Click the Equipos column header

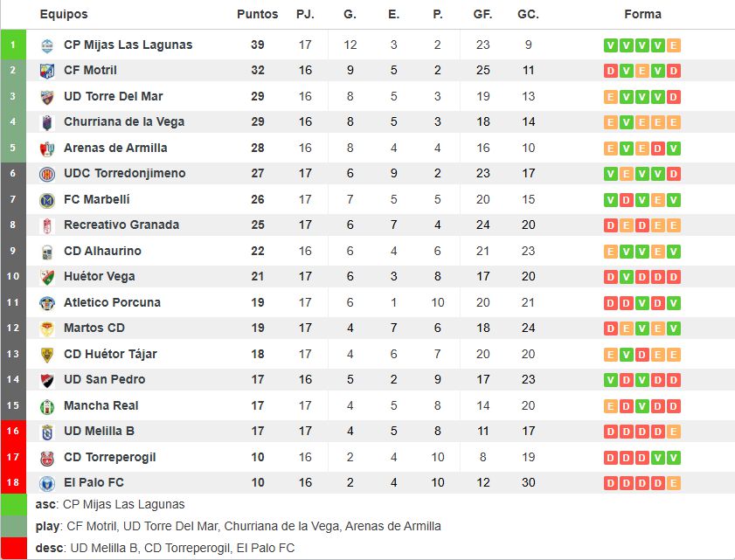[x=64, y=14]
